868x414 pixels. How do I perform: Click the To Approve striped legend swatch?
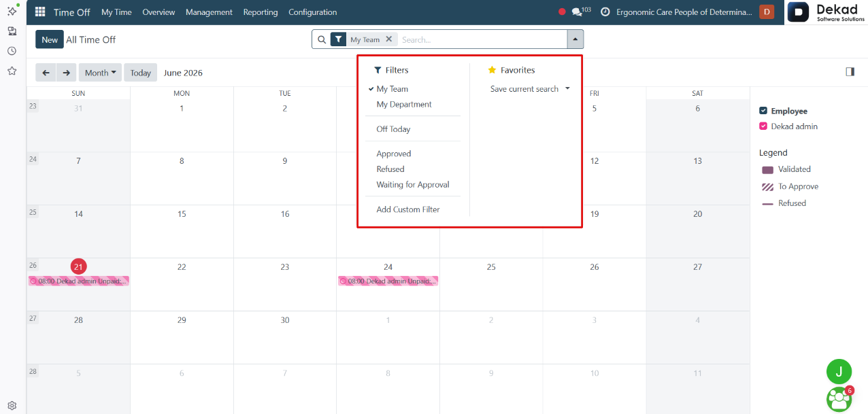coord(767,187)
